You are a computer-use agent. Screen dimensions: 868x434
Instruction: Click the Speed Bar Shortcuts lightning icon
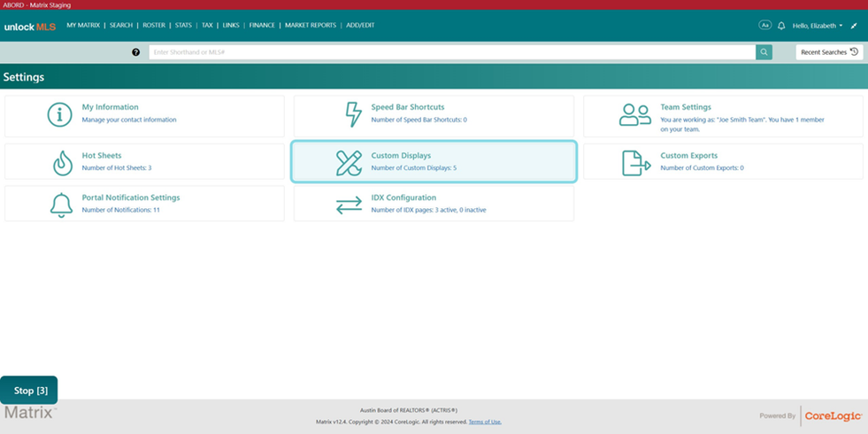353,115
